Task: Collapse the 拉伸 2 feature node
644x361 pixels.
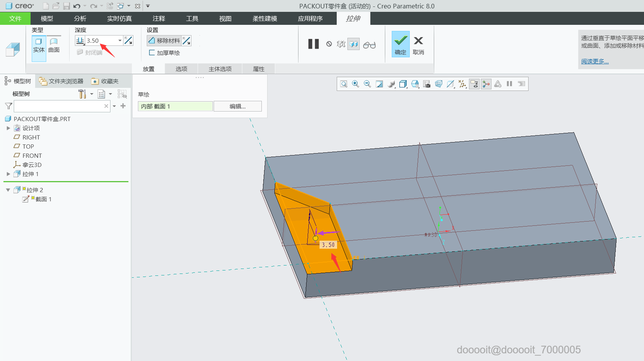Action: pyautogui.click(x=8, y=190)
